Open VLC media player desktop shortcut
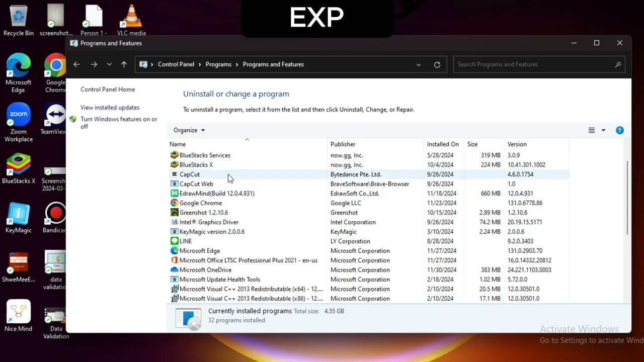 pos(131,21)
